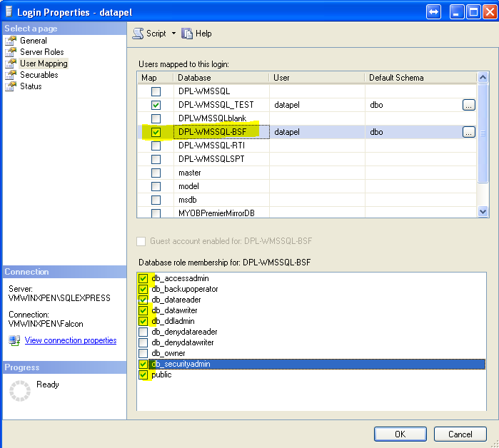
Task: Click scroll down arrow in database list
Action: point(483,211)
